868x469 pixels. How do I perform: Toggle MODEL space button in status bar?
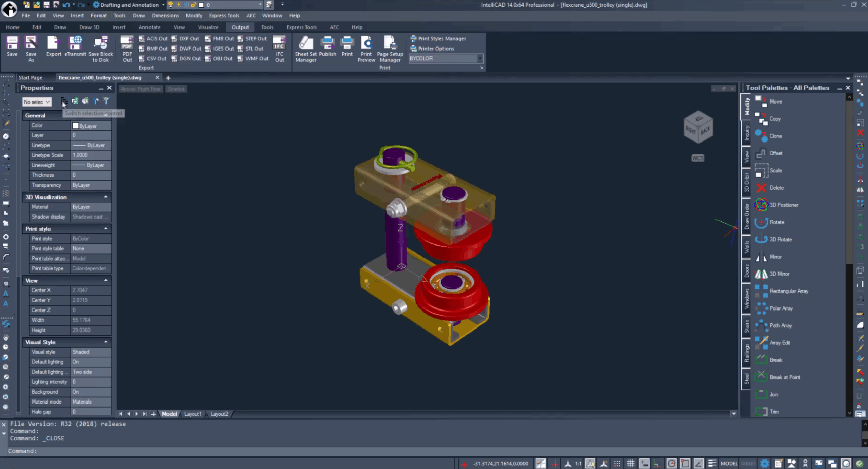point(729,463)
